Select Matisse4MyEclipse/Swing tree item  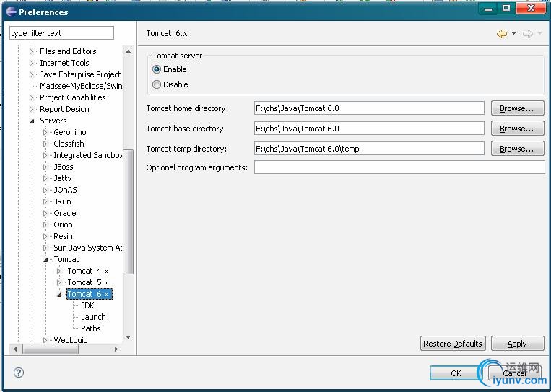pos(81,86)
